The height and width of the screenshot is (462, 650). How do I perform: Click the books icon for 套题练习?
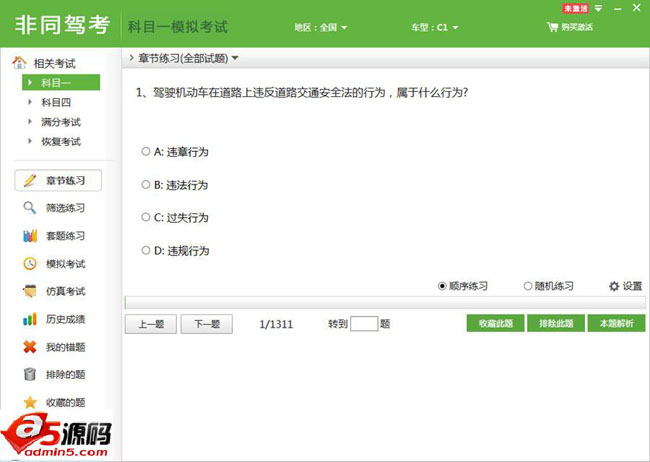pyautogui.click(x=30, y=236)
